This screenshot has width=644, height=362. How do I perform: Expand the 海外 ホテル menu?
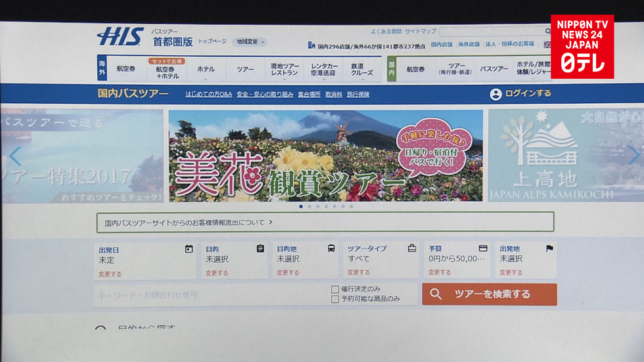coord(206,70)
